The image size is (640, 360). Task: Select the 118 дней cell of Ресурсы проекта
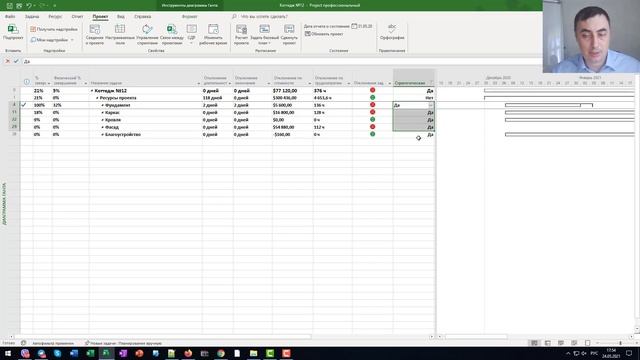(217, 98)
